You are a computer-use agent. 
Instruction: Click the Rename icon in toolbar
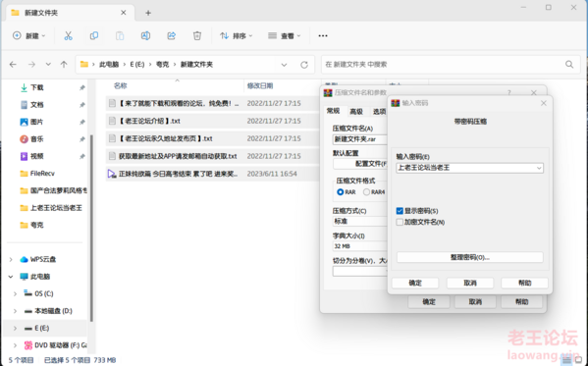pos(145,35)
